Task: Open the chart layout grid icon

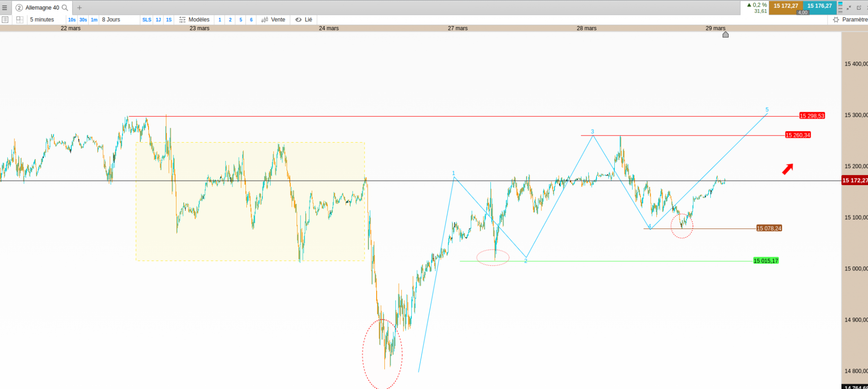Action: (x=20, y=20)
